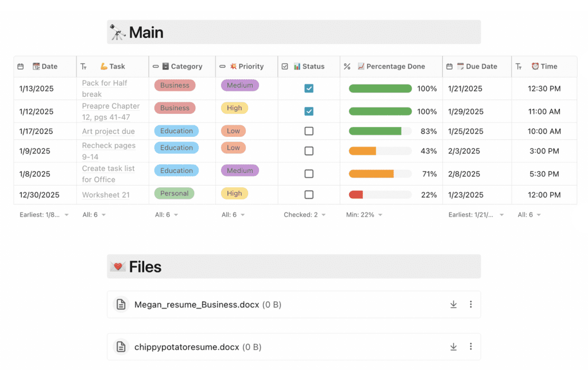The width and height of the screenshot is (588, 381).
Task: Click the love letter icon in Files heading
Action: tap(118, 267)
